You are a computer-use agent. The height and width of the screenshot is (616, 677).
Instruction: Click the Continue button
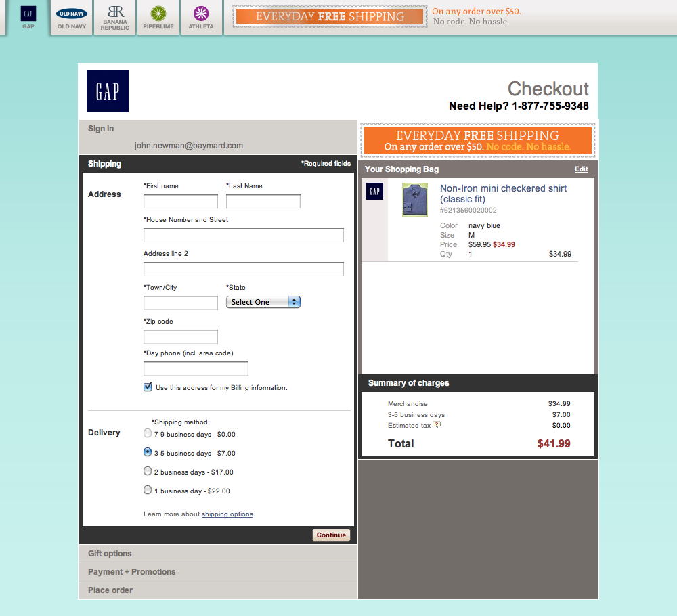330,535
